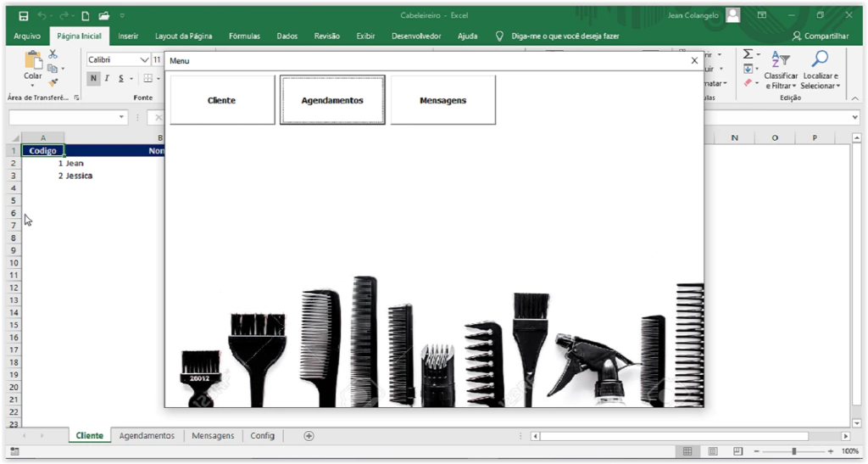Click the AutoSum sigma icon
The height and width of the screenshot is (464, 868).
[748, 54]
